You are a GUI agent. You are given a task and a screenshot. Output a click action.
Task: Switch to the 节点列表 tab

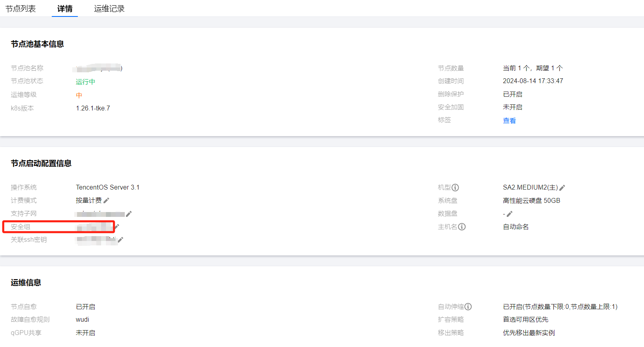20,8
